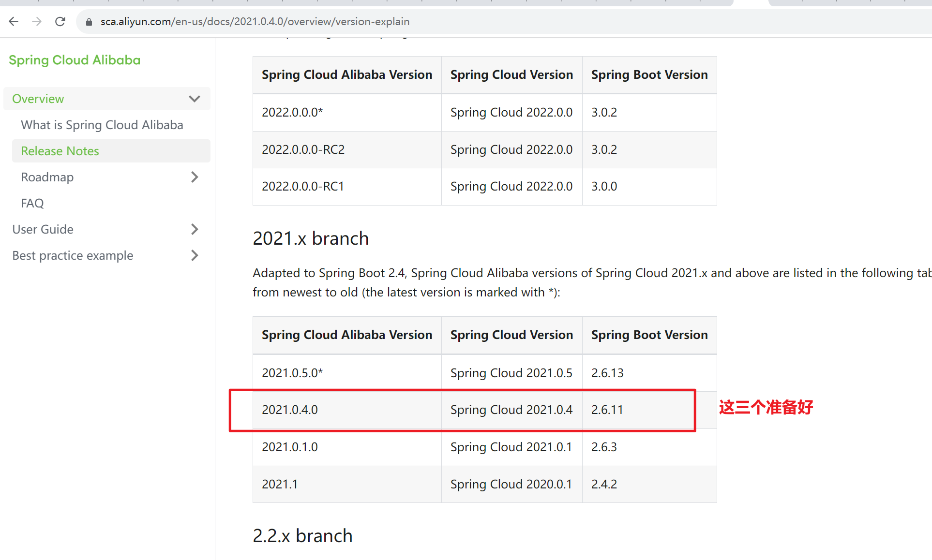Screen dimensions: 932x560
Task: Expand the User Guide section
Action: click(x=195, y=229)
